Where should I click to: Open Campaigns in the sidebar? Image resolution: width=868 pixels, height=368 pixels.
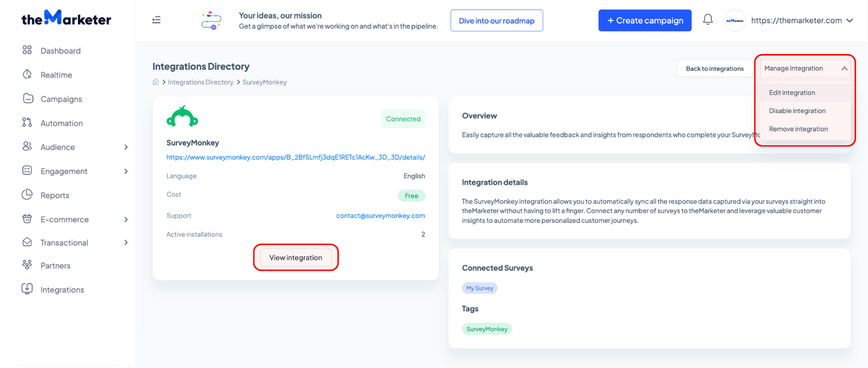pos(61,99)
